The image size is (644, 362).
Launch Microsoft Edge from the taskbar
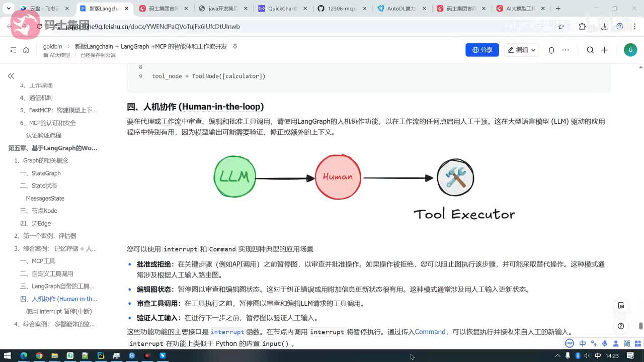[24, 355]
